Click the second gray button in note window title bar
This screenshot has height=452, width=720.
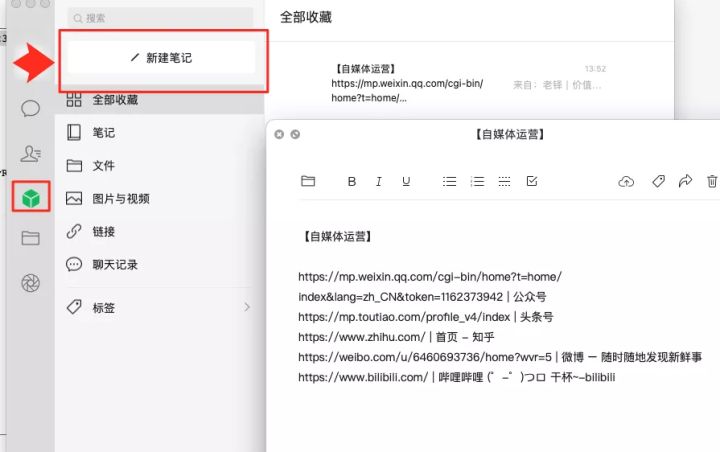[x=295, y=134]
